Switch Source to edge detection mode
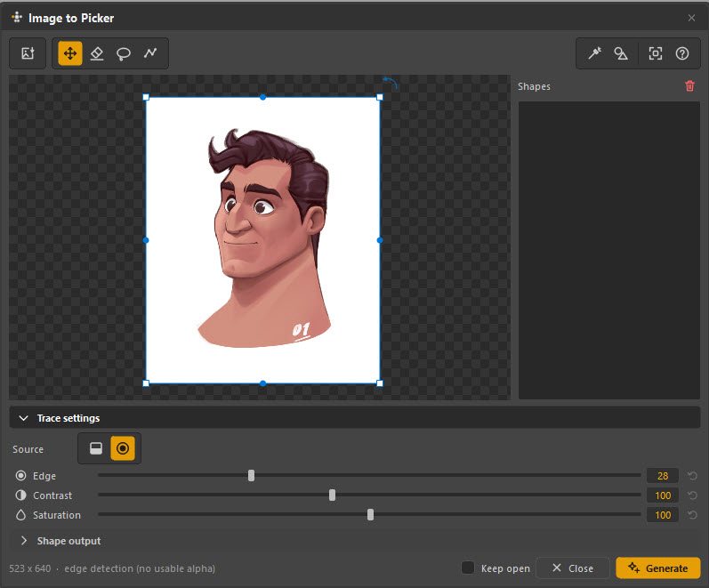 [123, 448]
